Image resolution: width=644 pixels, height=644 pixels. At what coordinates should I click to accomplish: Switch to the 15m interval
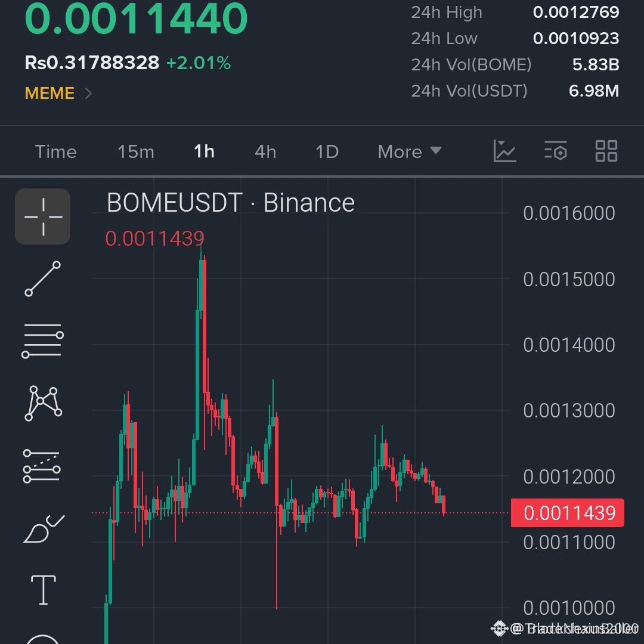(x=136, y=152)
